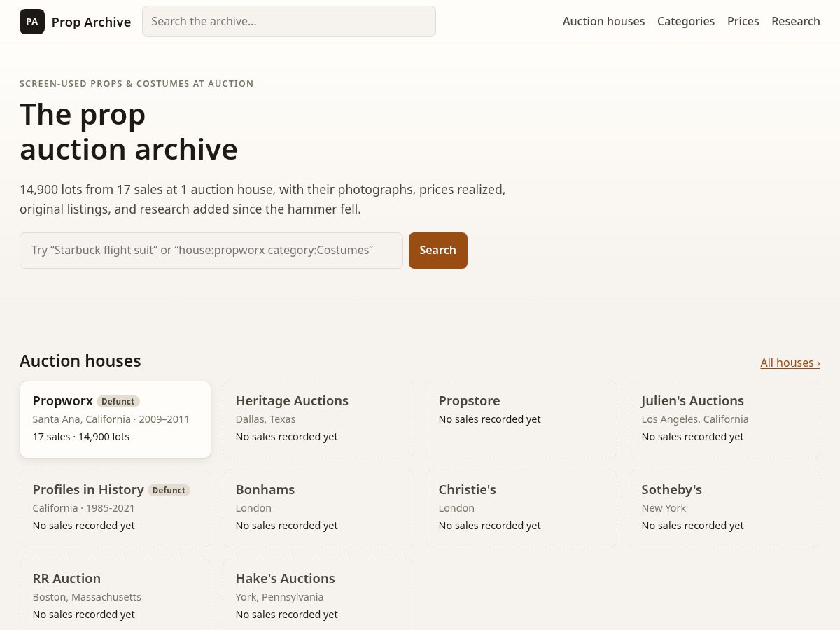Open the Propworx auction house card
Screen dimensions: 840x630
[115, 420]
